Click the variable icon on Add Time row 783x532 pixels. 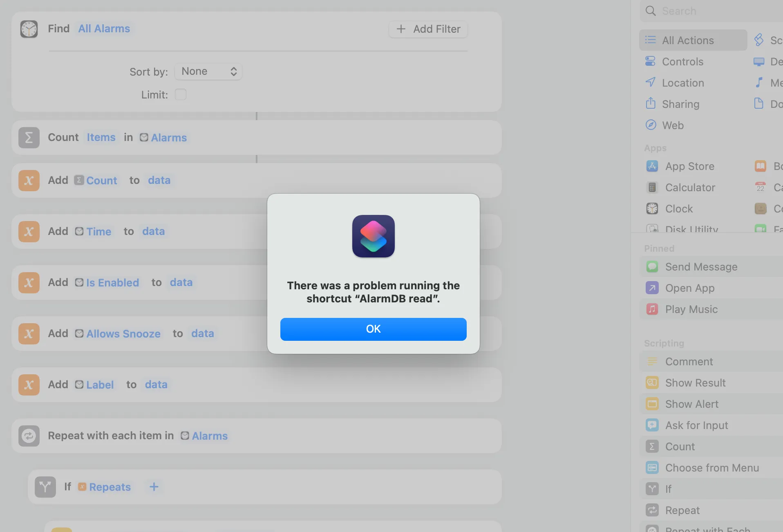[29, 232]
